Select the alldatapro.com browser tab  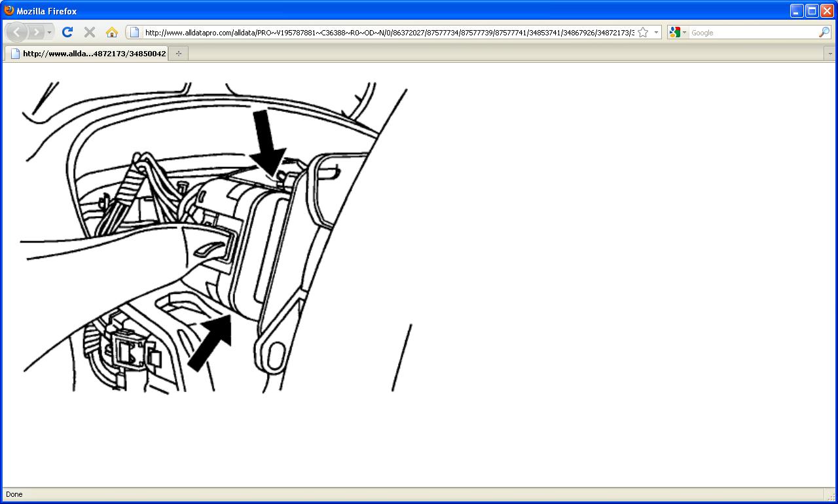click(x=87, y=54)
